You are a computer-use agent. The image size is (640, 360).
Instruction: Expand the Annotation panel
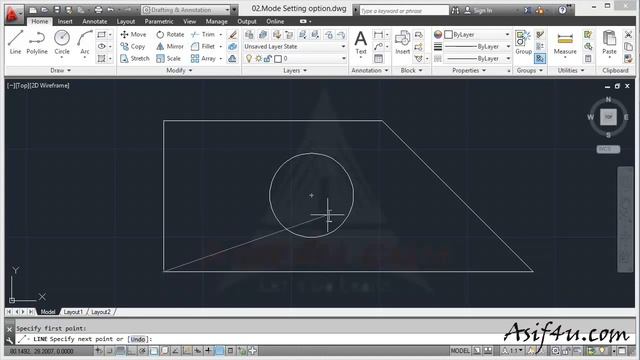[369, 71]
